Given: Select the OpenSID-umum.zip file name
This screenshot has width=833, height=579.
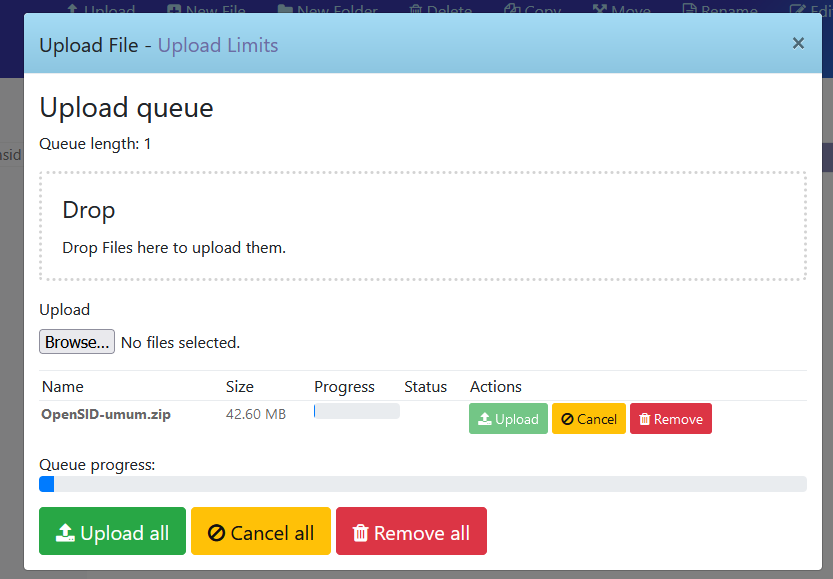Looking at the screenshot, I should click(x=105, y=414).
